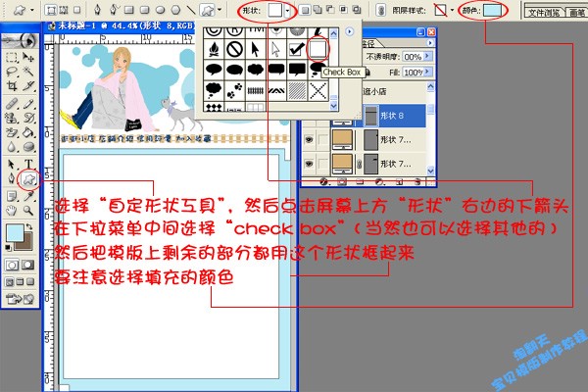The image size is (588, 392).
Task: Open the 形状 shape picker dropdown arrow
Action: 288,10
